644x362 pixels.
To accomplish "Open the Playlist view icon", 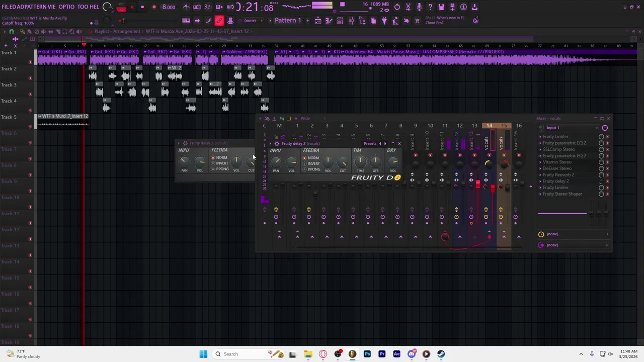I will [318, 21].
